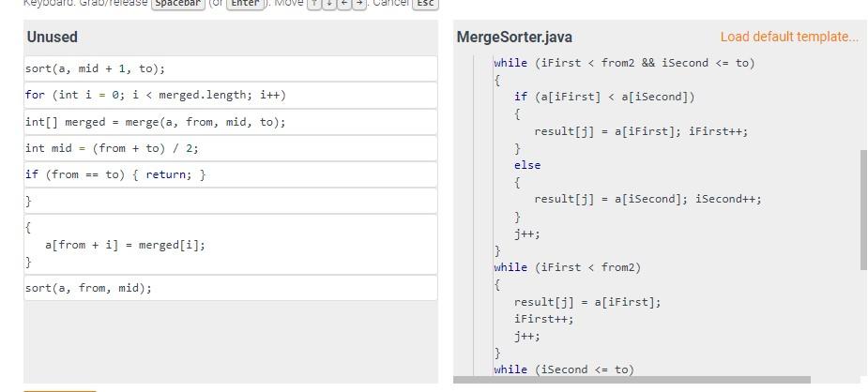Click the 'while (iSecond <= to)' line

point(564,369)
